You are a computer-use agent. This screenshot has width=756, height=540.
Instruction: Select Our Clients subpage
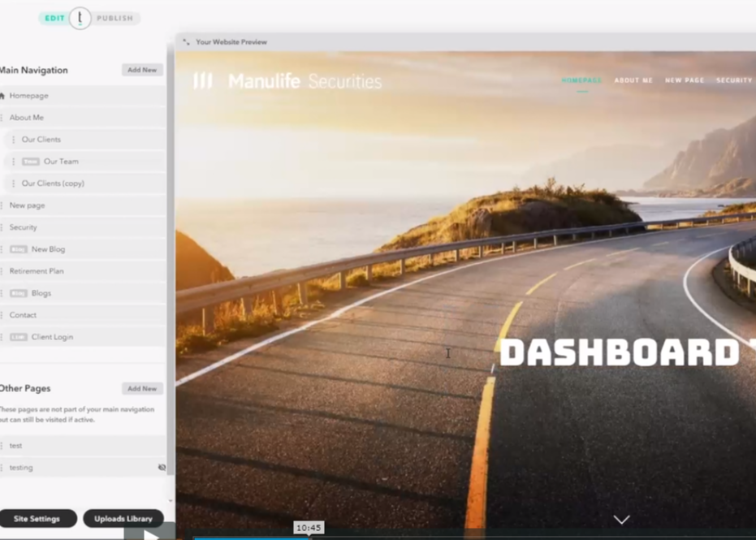click(84, 140)
